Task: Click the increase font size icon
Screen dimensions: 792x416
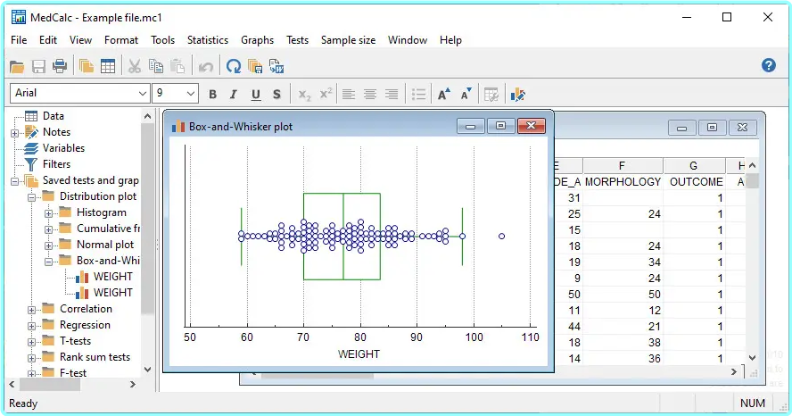Action: (444, 94)
